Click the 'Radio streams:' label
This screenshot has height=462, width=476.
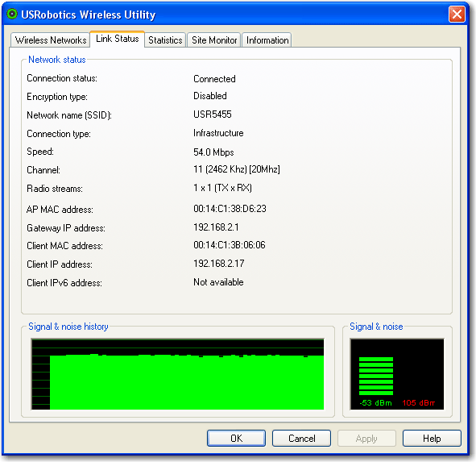55,189
